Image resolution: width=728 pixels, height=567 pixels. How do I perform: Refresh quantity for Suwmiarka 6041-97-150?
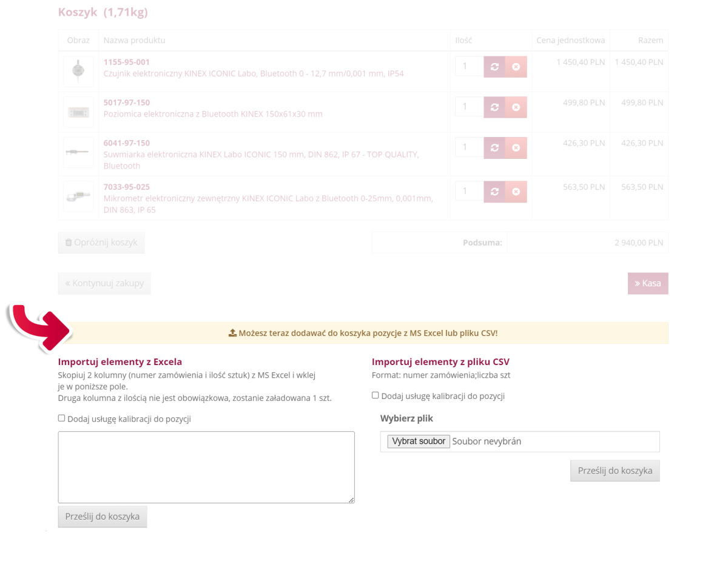tap(494, 148)
